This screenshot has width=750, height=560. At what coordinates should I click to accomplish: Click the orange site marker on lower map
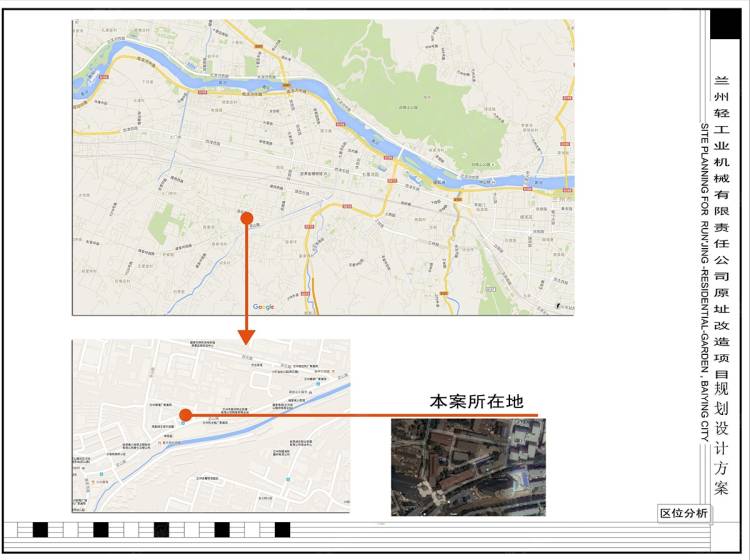185,415
